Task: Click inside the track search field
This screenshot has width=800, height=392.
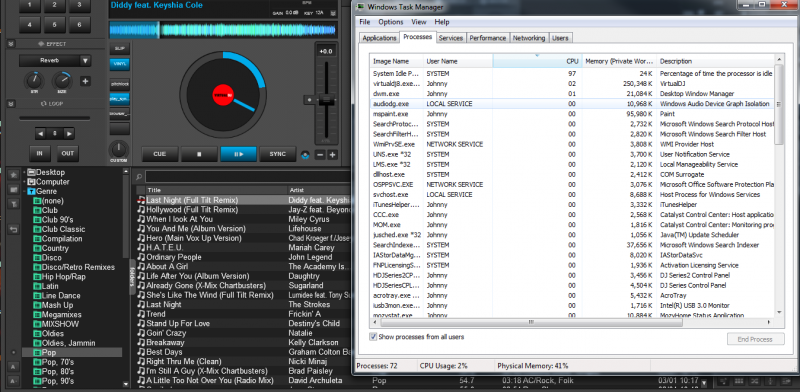Action: coord(247,177)
